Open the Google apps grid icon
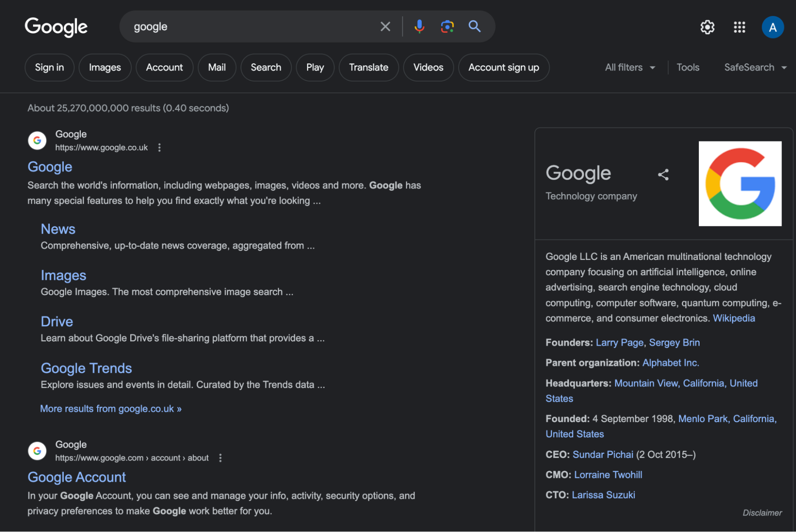 click(x=739, y=27)
